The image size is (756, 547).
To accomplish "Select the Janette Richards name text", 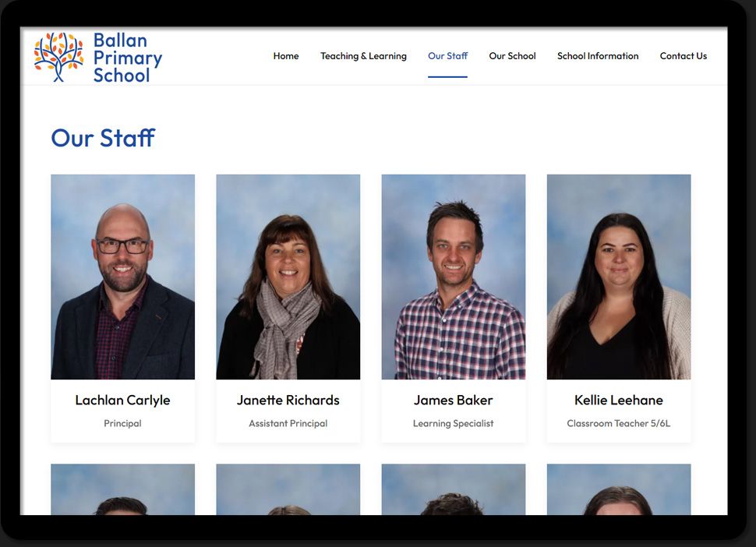I will click(x=288, y=400).
